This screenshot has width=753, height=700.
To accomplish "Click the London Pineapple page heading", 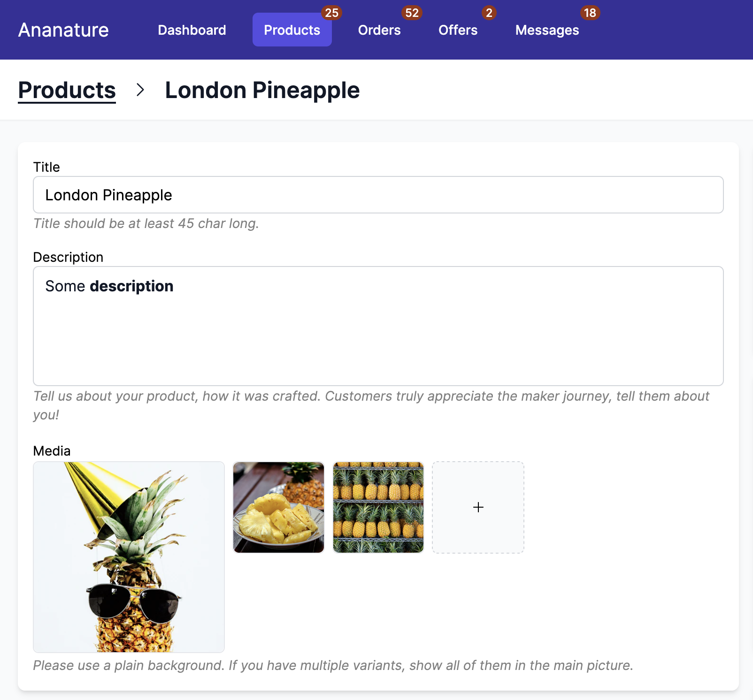I will click(x=262, y=90).
